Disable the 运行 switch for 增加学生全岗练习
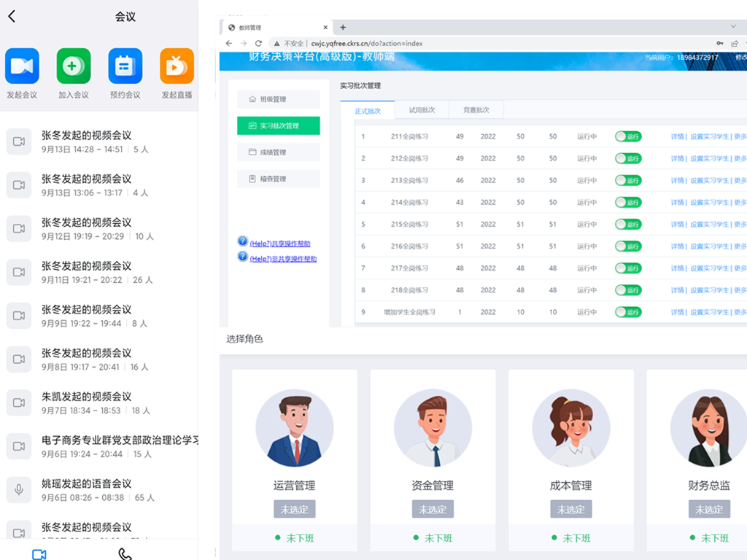The height and width of the screenshot is (560, 747). click(628, 312)
